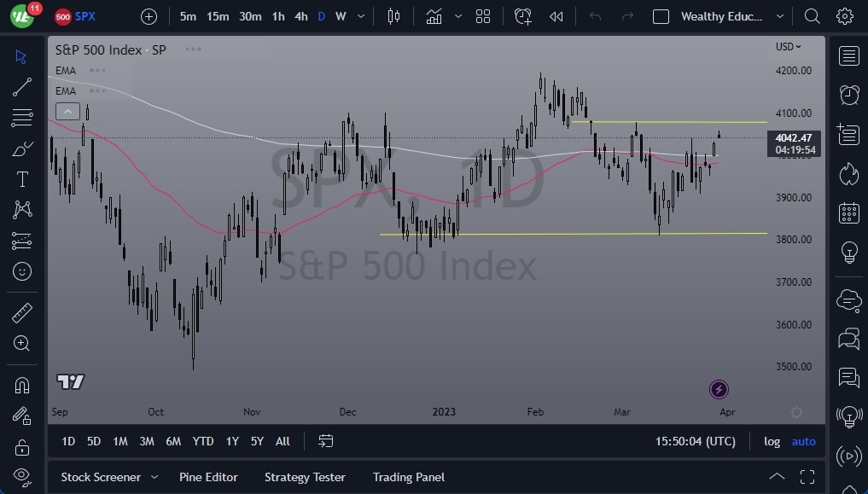Open the extra timeframes dropdown chevron
Viewport: 868px width, 494px height.
[x=360, y=16]
